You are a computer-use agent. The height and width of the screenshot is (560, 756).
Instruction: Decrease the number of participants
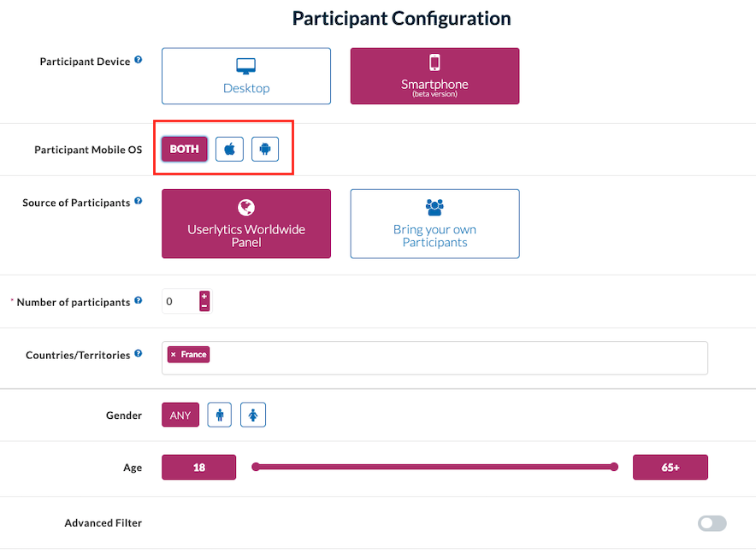tap(204, 306)
